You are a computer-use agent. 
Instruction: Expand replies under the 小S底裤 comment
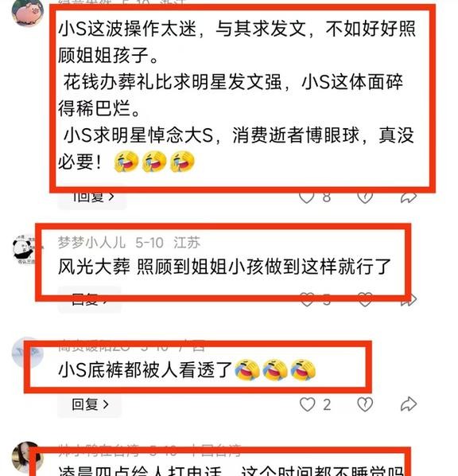pos(90,404)
